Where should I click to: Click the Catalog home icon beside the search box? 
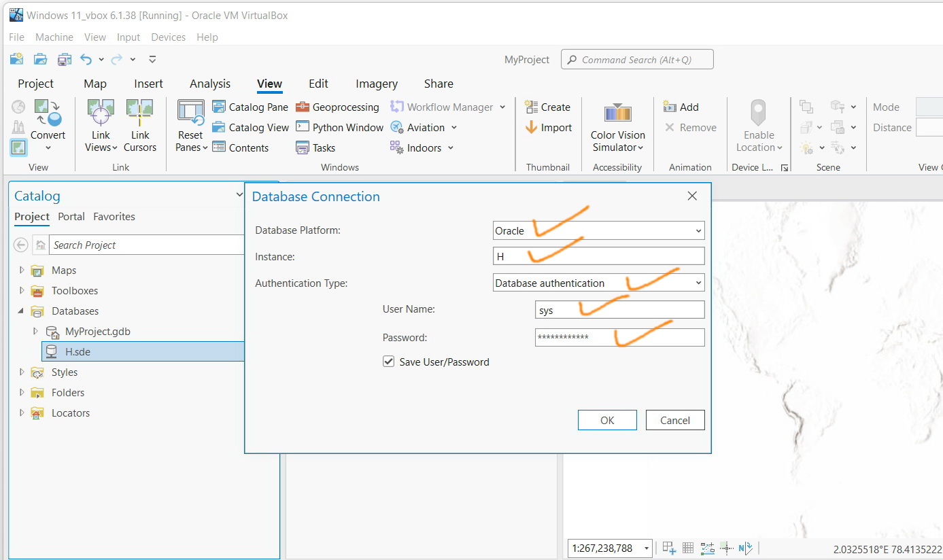point(41,245)
